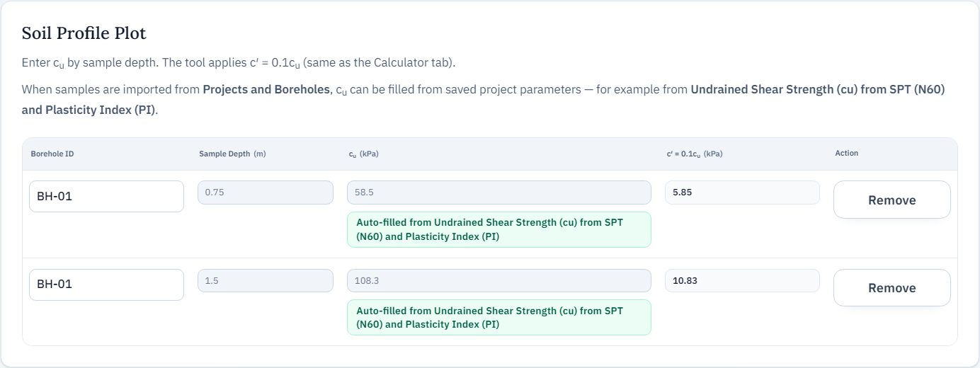The image size is (980, 368).
Task: Click the 0.75 sample depth field
Action: [x=265, y=192]
